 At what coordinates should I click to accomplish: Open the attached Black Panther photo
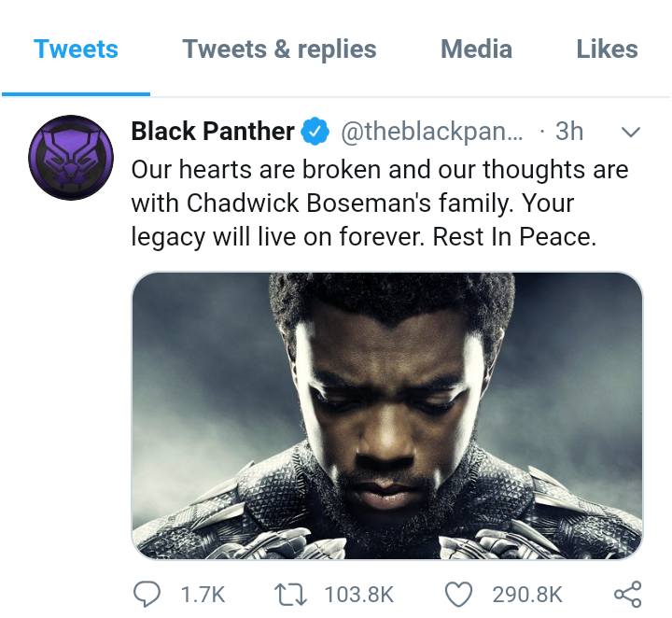386,415
